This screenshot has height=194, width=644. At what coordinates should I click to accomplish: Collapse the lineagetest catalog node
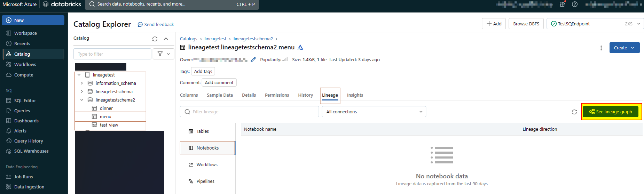point(79,75)
